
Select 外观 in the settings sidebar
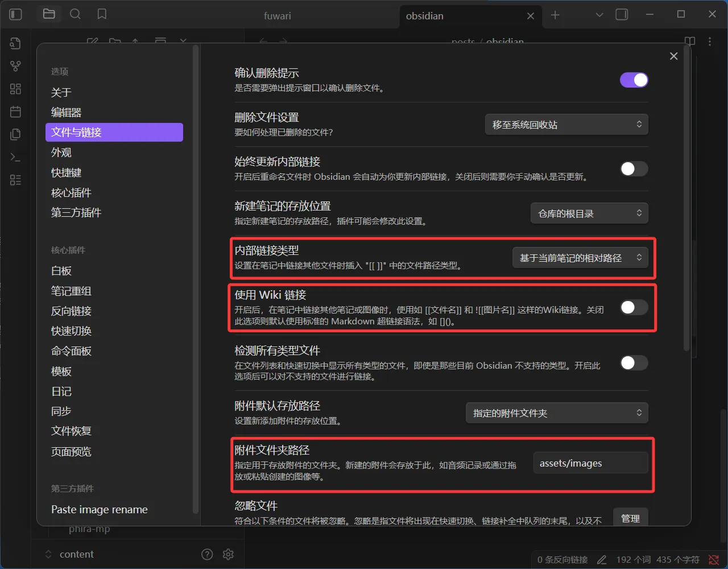61,152
